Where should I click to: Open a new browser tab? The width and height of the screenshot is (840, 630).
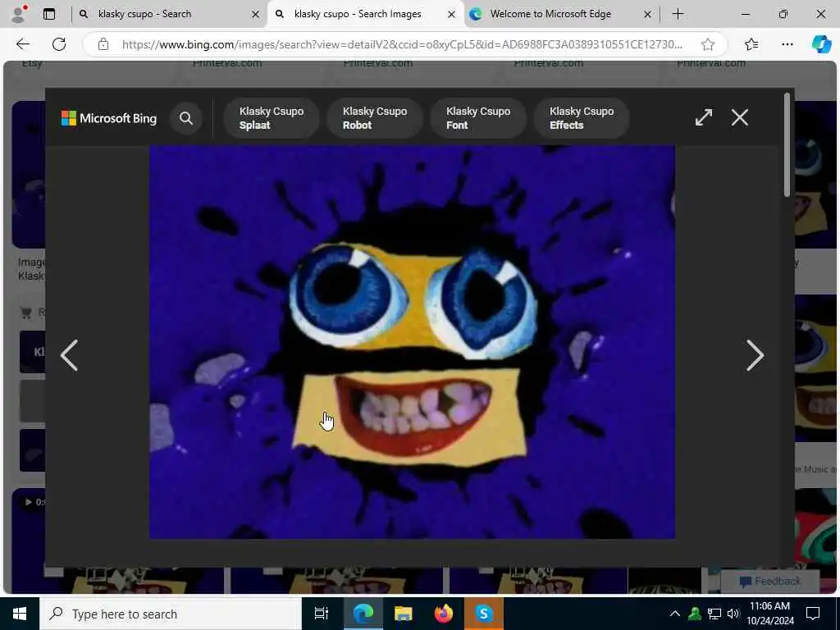click(678, 14)
